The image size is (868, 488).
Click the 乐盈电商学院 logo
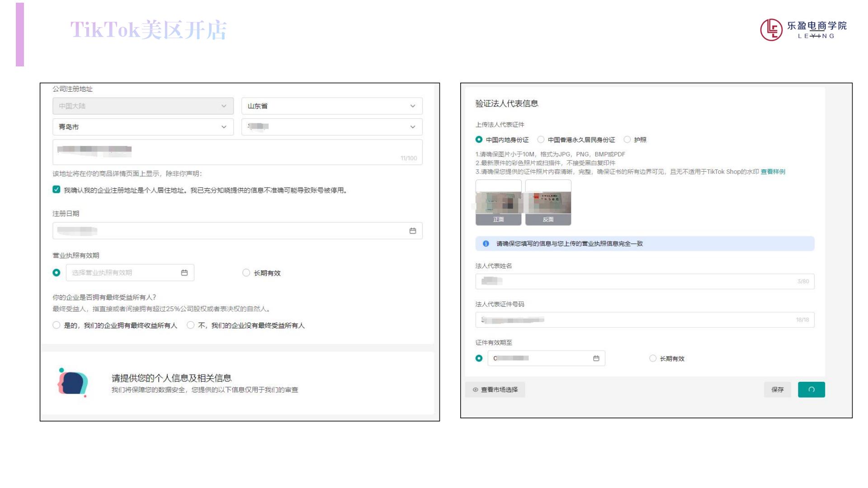[x=803, y=30]
